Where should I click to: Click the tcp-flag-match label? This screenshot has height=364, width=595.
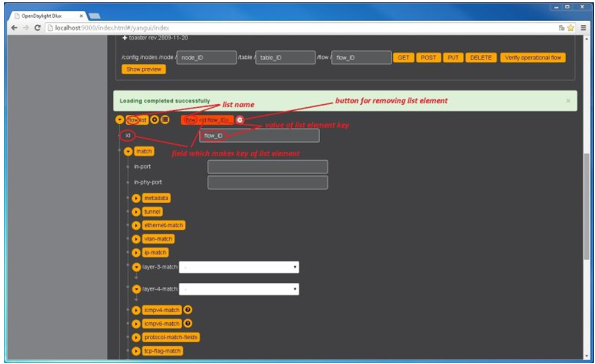pos(162,352)
